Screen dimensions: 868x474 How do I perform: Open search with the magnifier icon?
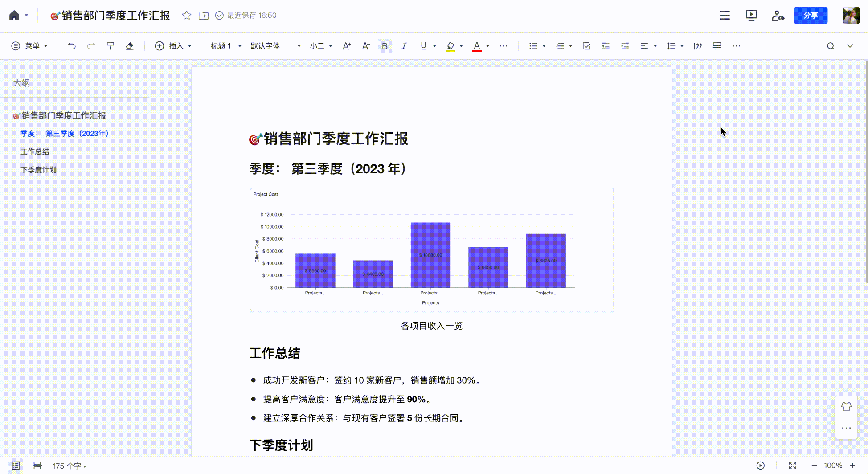(x=831, y=45)
